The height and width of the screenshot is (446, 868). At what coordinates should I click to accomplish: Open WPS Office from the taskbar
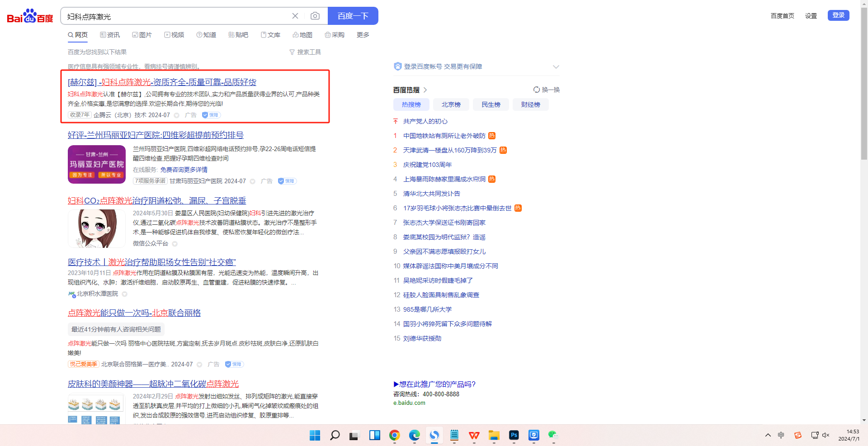(474, 435)
